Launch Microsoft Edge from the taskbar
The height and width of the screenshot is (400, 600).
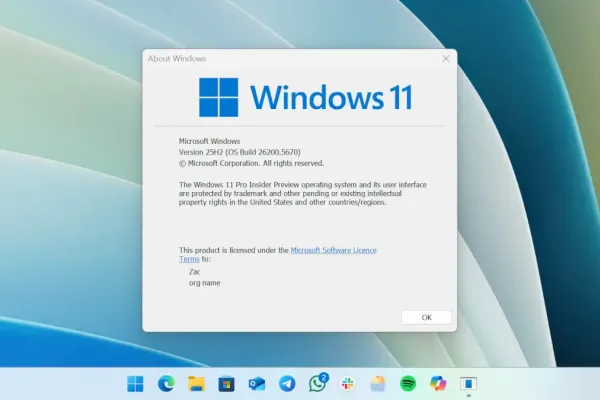tap(166, 384)
